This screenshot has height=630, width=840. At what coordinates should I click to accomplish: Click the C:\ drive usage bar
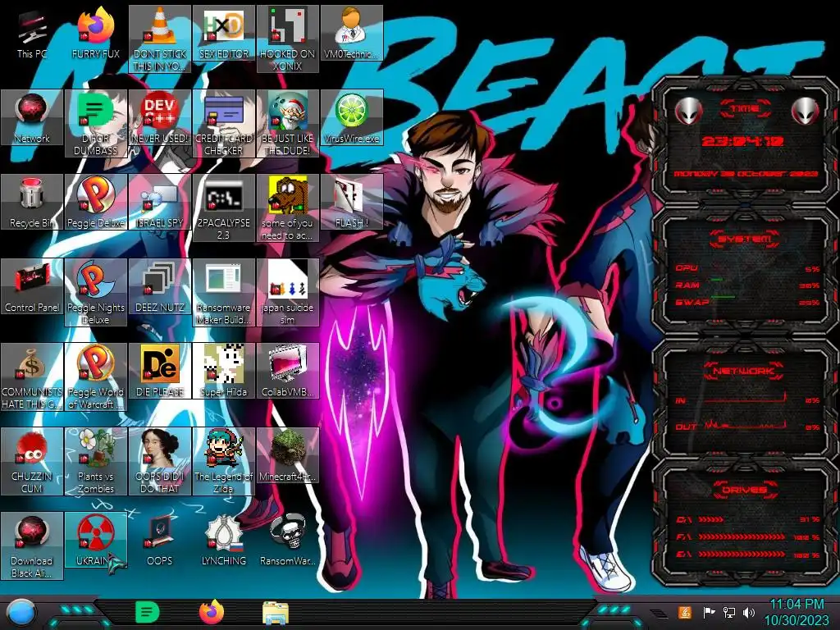748,519
